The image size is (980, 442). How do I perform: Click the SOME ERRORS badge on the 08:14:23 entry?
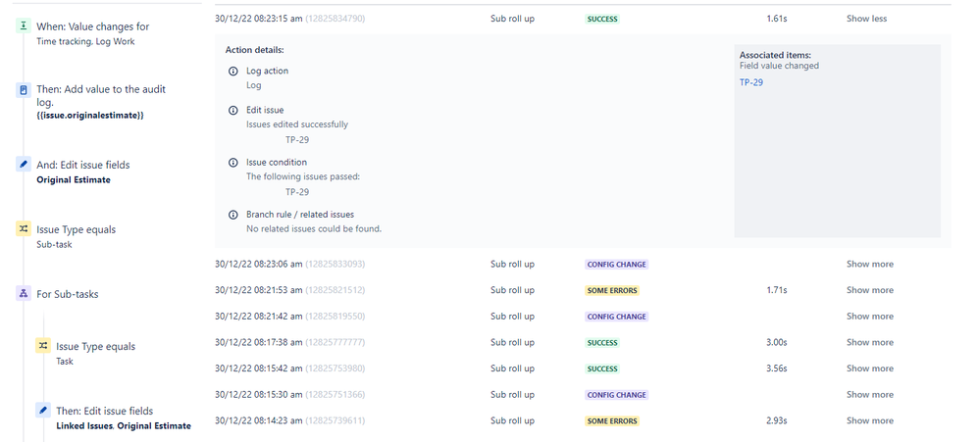coord(612,421)
